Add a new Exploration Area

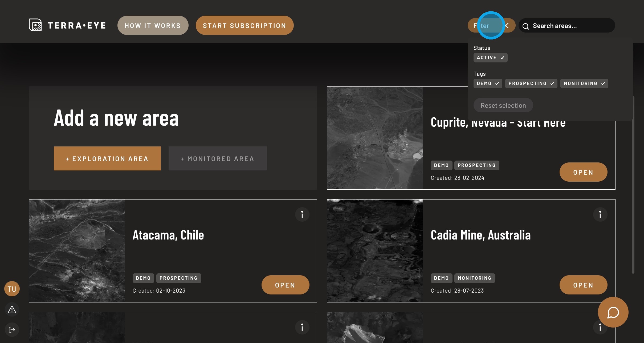[x=107, y=158]
